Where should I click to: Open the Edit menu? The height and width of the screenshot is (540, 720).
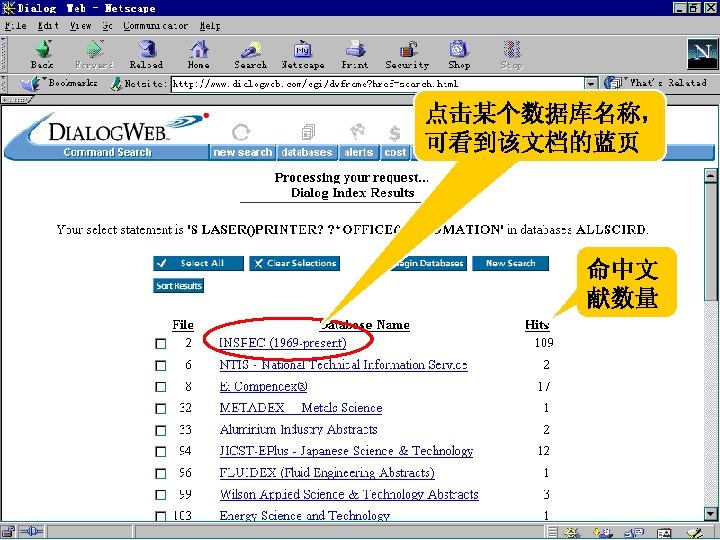48,26
